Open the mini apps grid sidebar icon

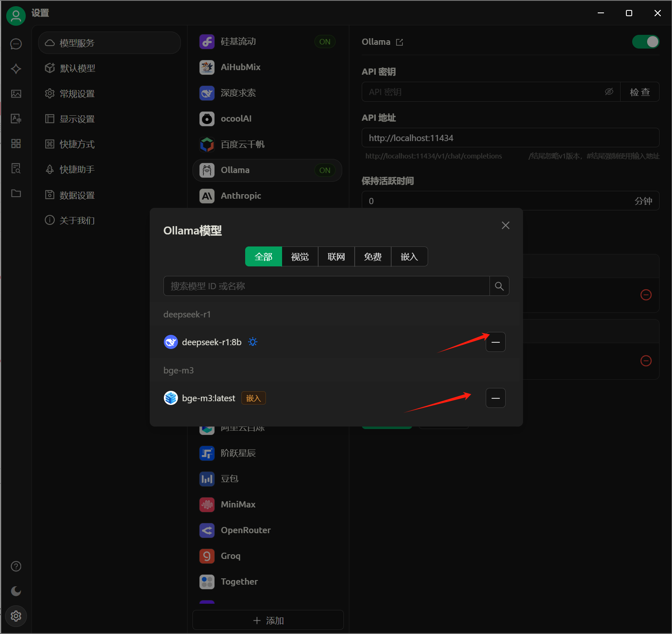tap(16, 144)
